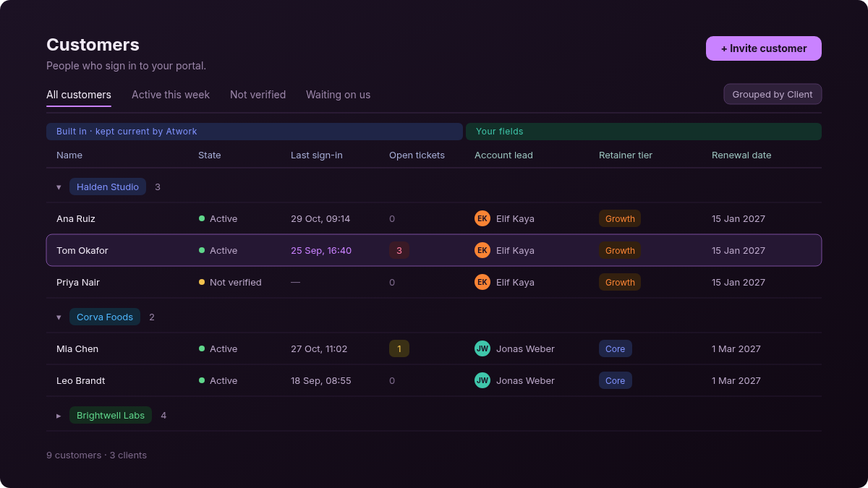Switch to the Active this week tab
The image size is (868, 488).
pos(171,95)
